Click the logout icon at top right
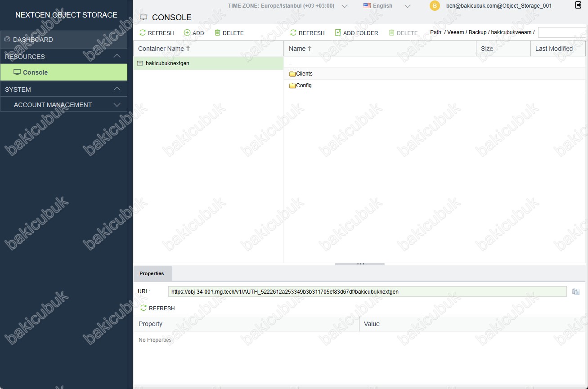Screen dimensions: 588x389 (578, 5)
